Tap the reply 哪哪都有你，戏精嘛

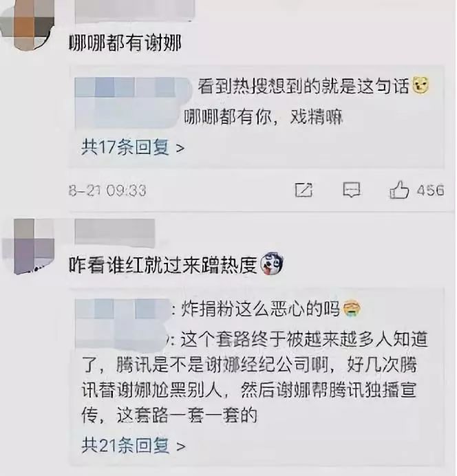(x=264, y=116)
